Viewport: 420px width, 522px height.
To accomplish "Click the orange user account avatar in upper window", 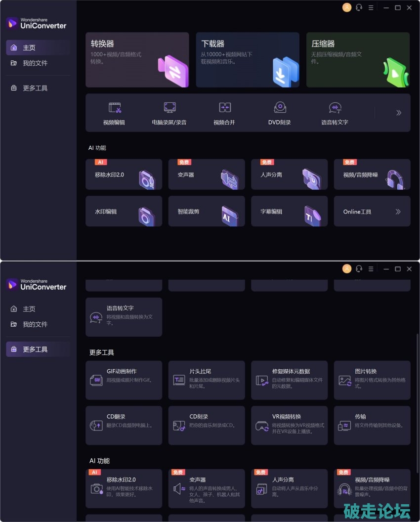I will coord(347,7).
